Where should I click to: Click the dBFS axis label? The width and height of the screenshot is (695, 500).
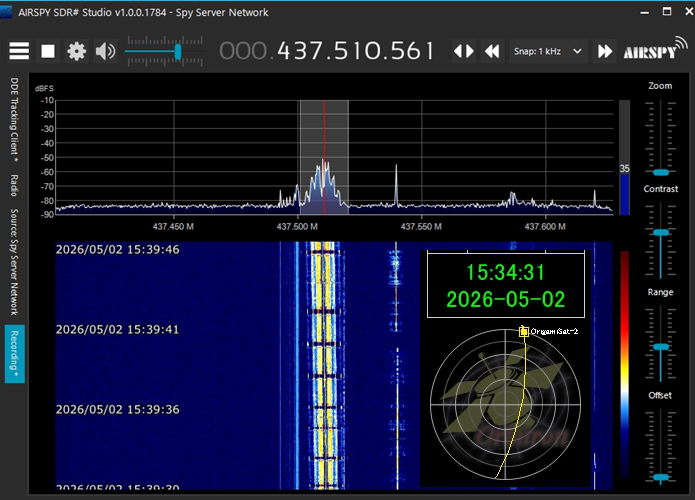[x=44, y=89]
